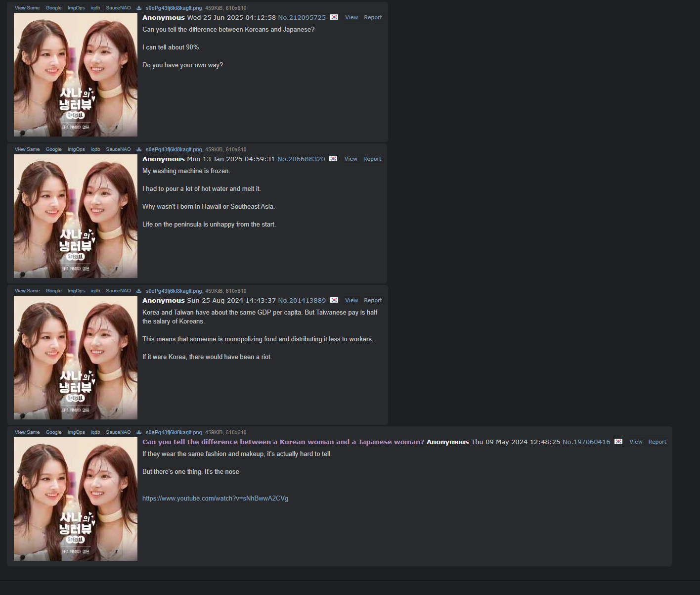Click the image filename above the 25 Jun 2025 post
The width and height of the screenshot is (700, 595).
(x=174, y=8)
